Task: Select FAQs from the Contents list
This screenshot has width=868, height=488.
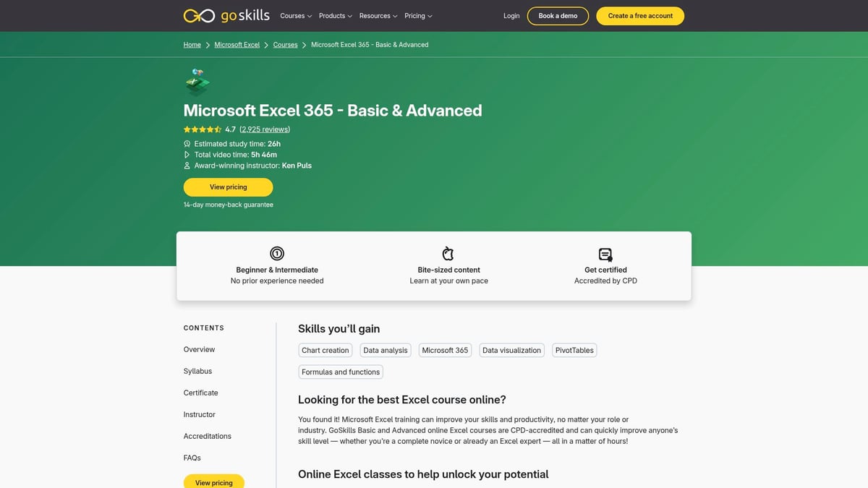Action: pyautogui.click(x=192, y=458)
